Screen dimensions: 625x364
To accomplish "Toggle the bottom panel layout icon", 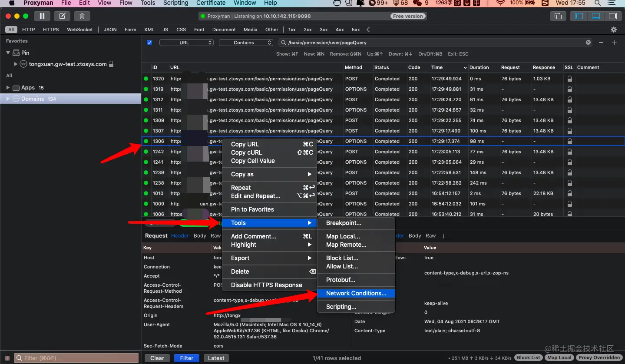I will tap(596, 16).
